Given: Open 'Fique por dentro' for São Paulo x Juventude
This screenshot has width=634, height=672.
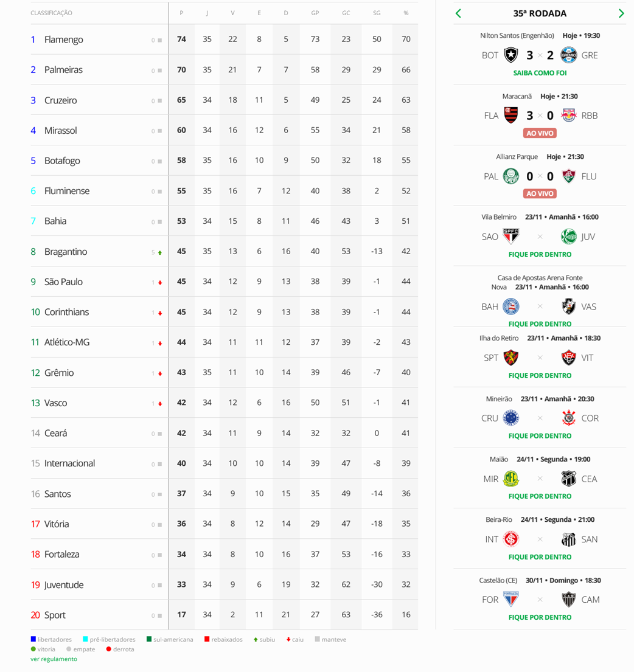Looking at the screenshot, I should [x=540, y=254].
